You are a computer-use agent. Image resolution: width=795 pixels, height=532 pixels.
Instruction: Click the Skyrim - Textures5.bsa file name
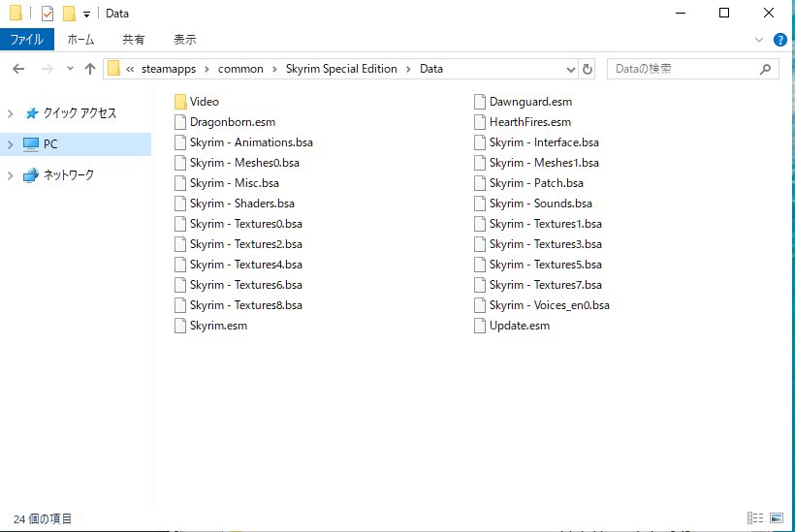coord(546,265)
